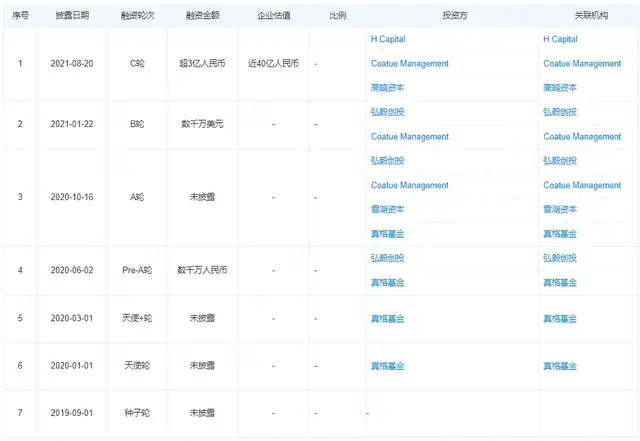
Task: Open Coatue Management in 关联机构 for 2020-10-16 row
Action: click(x=582, y=185)
